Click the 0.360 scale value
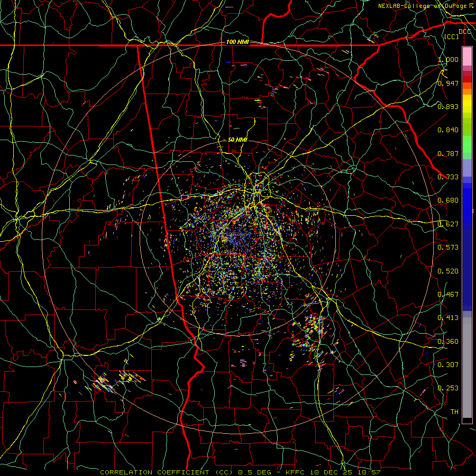 pyautogui.click(x=448, y=341)
